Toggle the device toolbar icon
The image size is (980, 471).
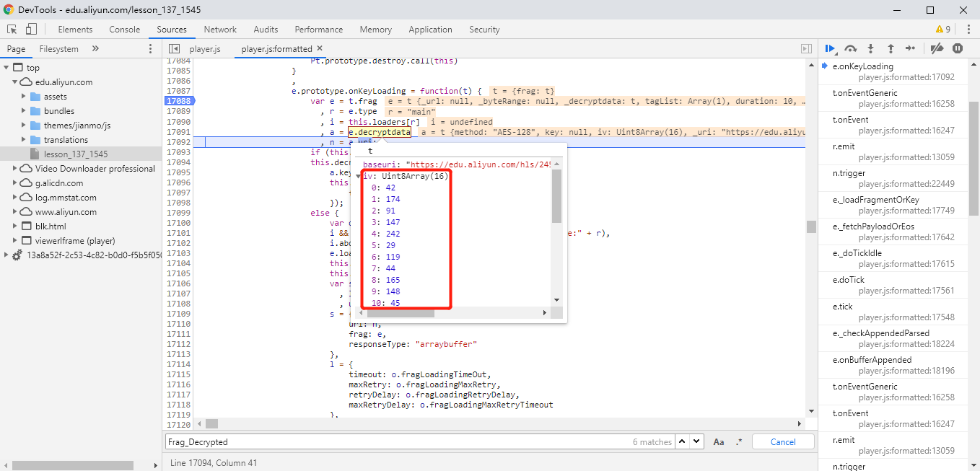(31, 30)
